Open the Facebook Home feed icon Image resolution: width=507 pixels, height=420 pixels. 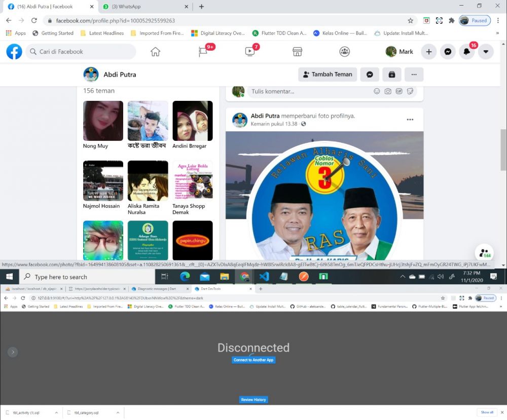click(x=155, y=52)
